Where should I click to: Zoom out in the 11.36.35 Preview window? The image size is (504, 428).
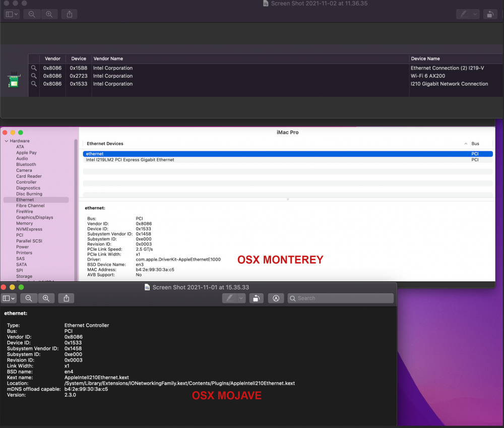tap(32, 14)
